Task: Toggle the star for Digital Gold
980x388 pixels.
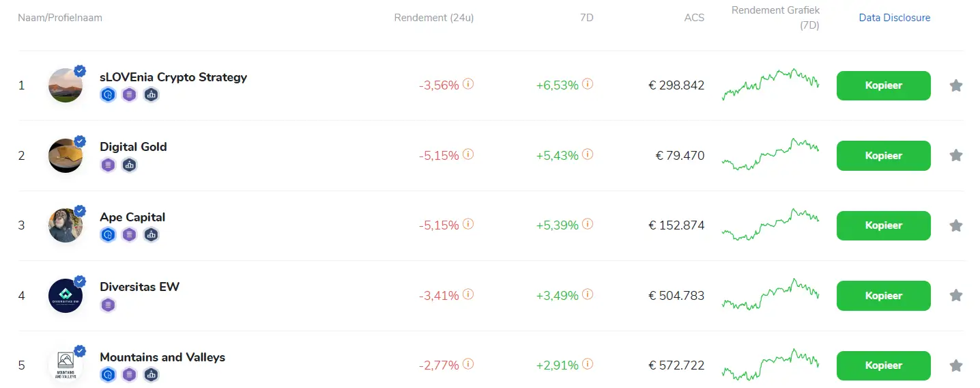Action: (x=956, y=156)
